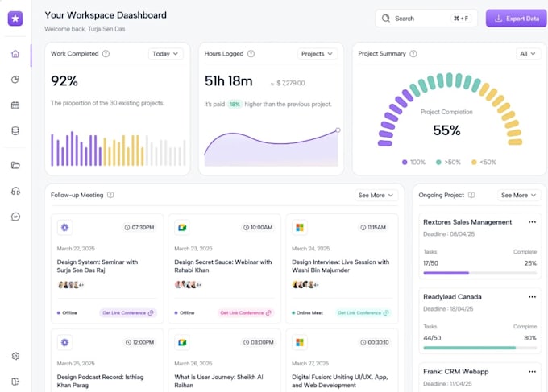This screenshot has height=392, width=548.
Task: Open three-dot menu for Readylead Canada
Action: pos(532,297)
